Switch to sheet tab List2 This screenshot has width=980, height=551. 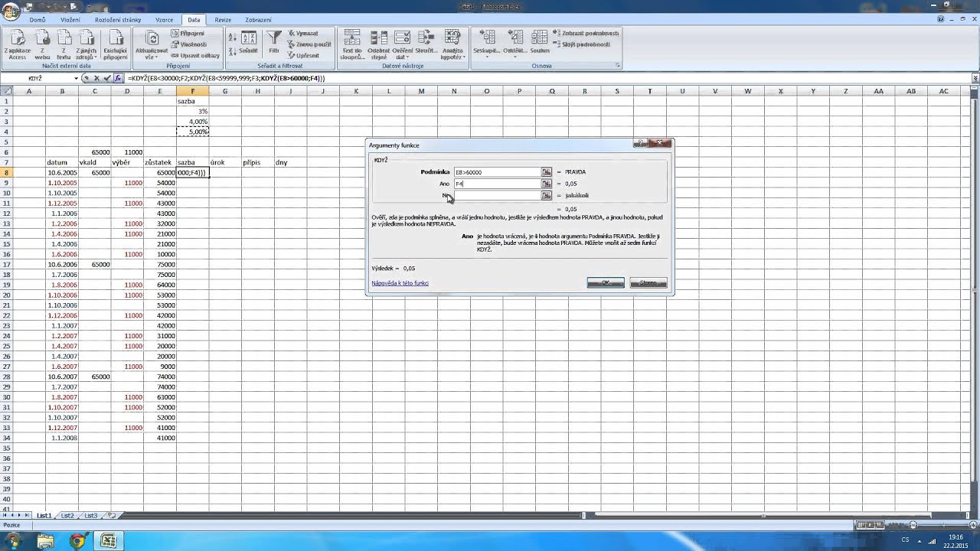[x=67, y=516]
